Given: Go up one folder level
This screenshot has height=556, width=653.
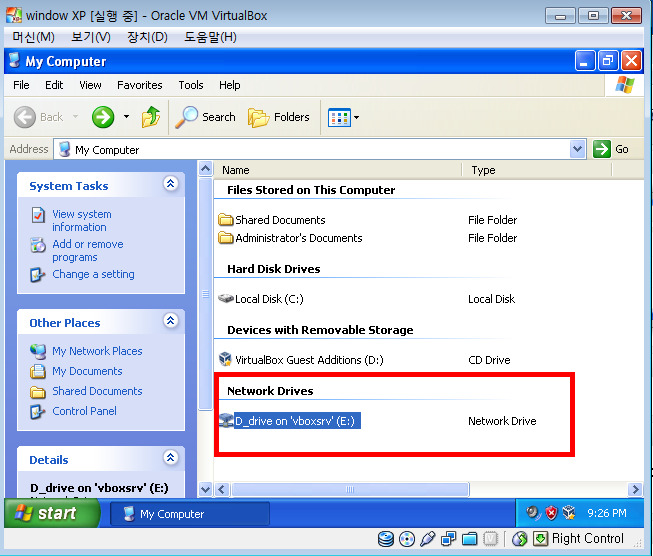Looking at the screenshot, I should pyautogui.click(x=151, y=117).
